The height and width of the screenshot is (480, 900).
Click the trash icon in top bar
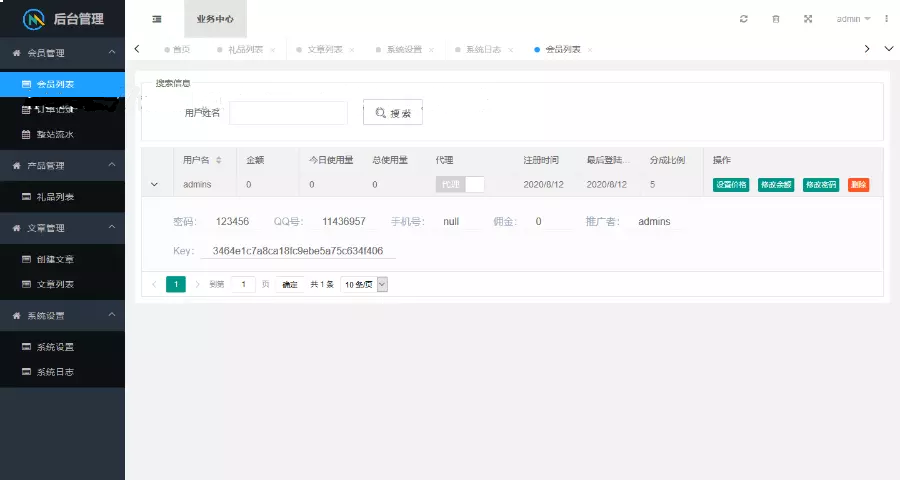coord(776,19)
